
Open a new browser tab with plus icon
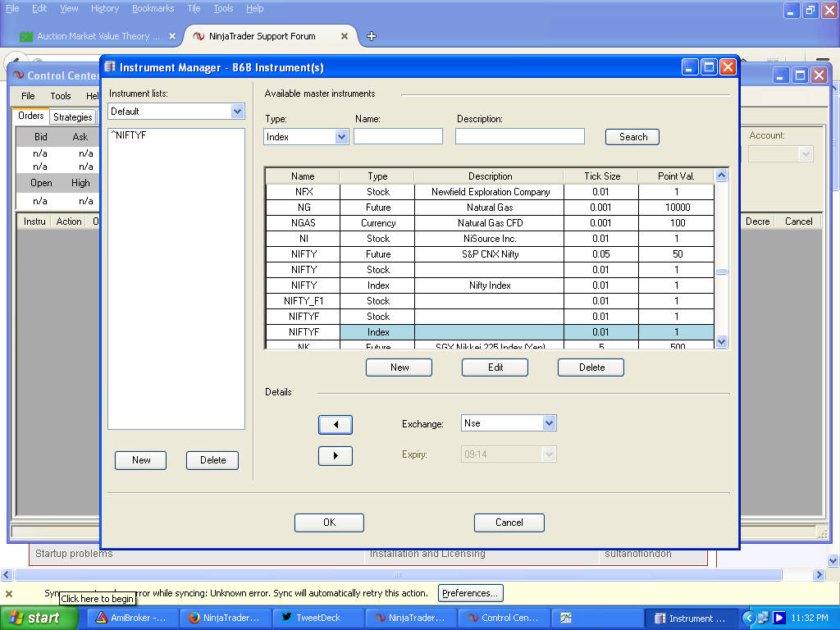tap(372, 36)
